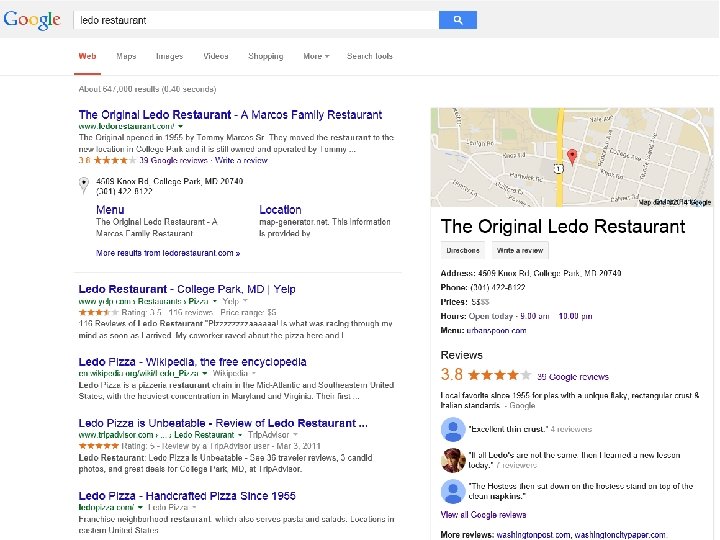Expand the More dropdown menu
Screen dimensions: 720x540
(x=316, y=56)
